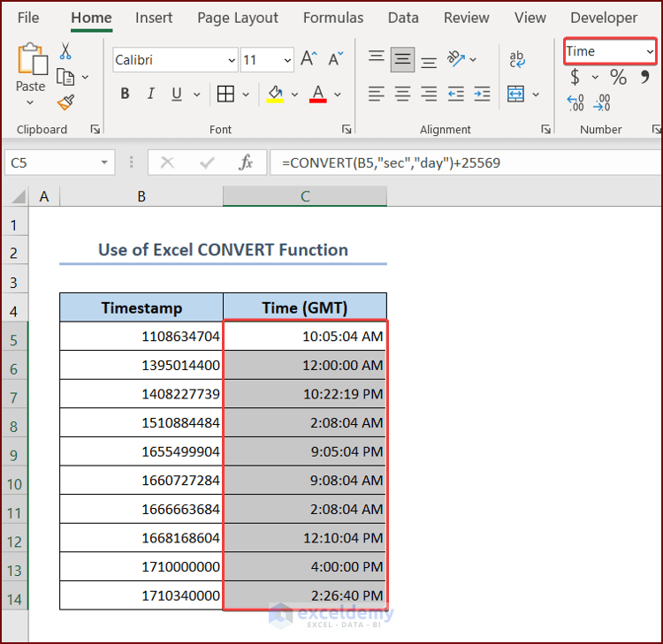The width and height of the screenshot is (663, 644).
Task: Expand the Name Box dropdown arrow
Action: [105, 163]
